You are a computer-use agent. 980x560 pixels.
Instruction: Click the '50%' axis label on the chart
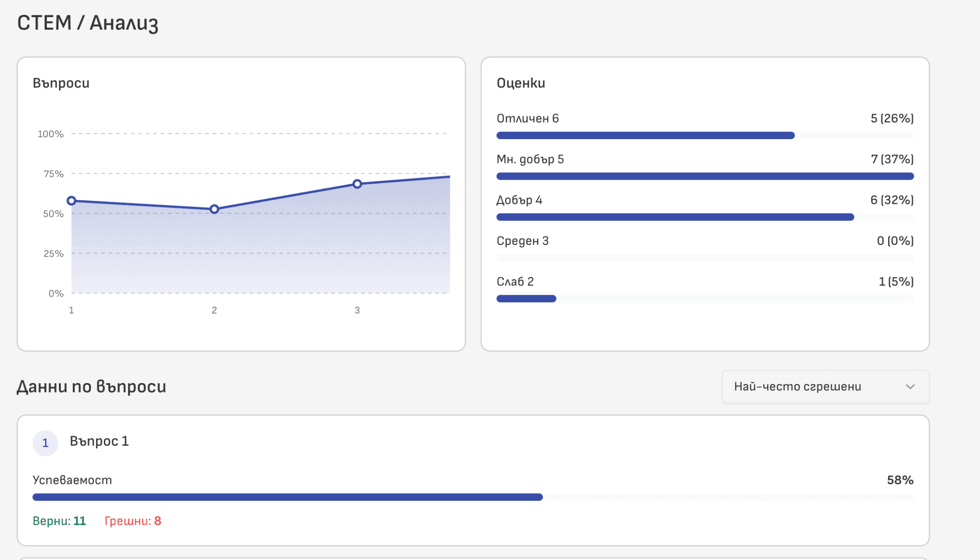coord(53,214)
